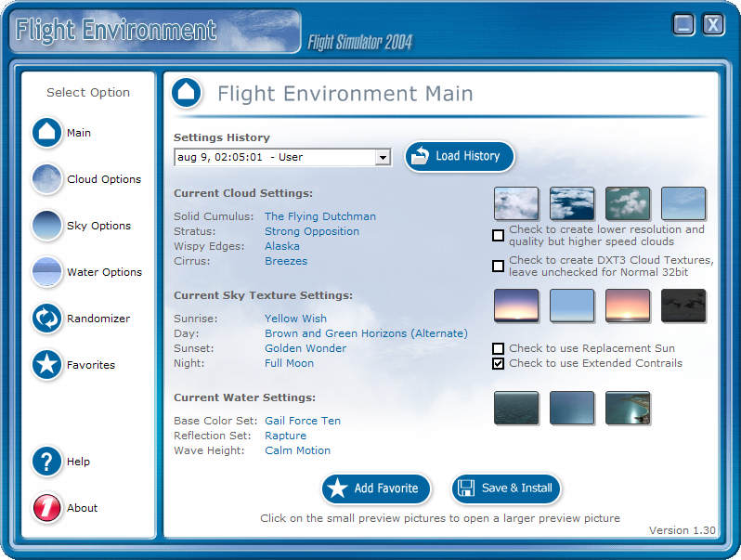
Task: Enable lower resolution clouds checkbox
Action: coord(499,236)
